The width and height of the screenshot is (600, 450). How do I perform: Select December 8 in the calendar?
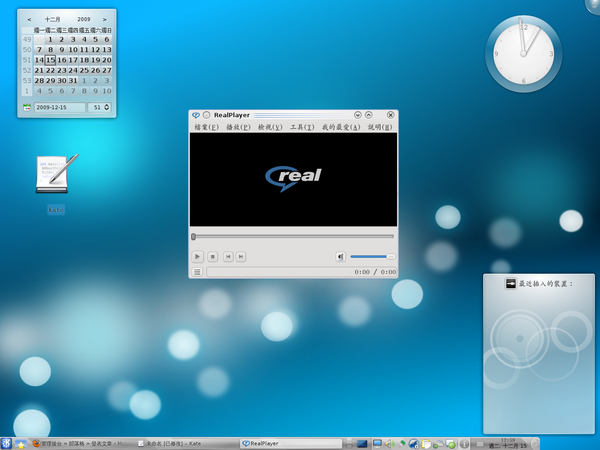tap(51, 50)
